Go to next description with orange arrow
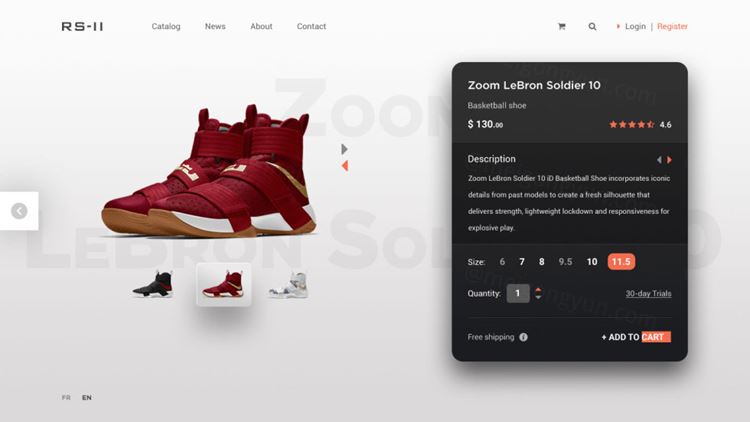 (x=669, y=160)
